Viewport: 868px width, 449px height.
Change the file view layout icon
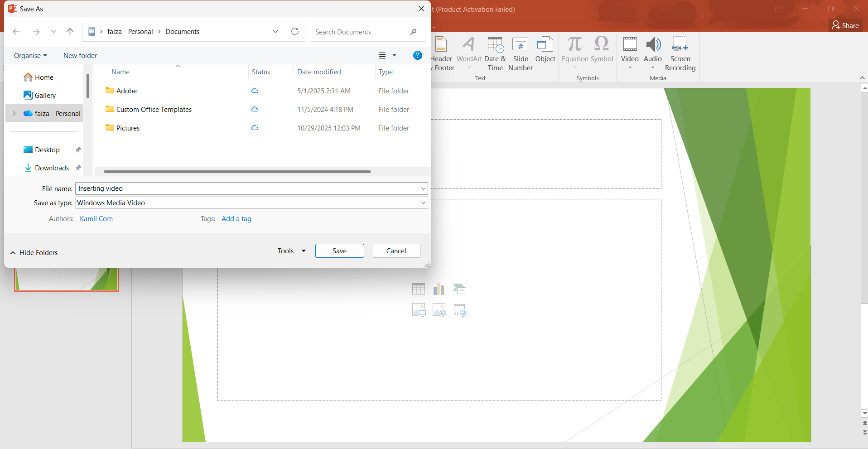pos(382,56)
